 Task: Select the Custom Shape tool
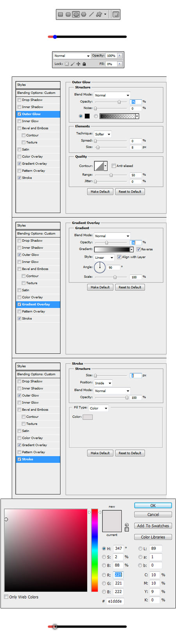99,14
